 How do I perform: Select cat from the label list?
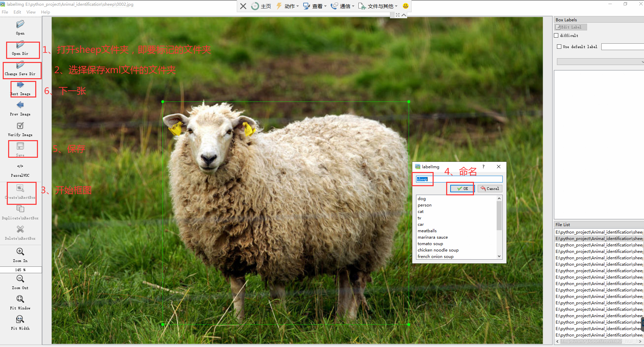pyautogui.click(x=421, y=211)
